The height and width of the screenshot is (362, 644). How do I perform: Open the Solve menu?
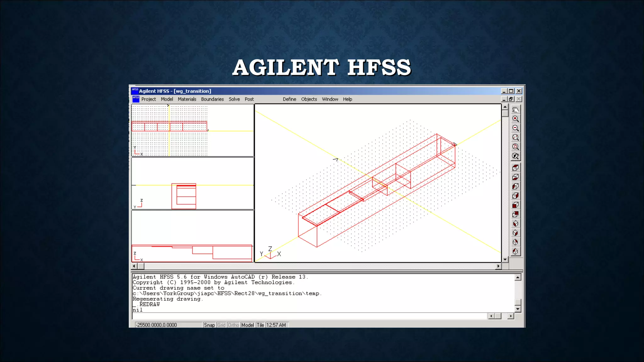point(234,99)
